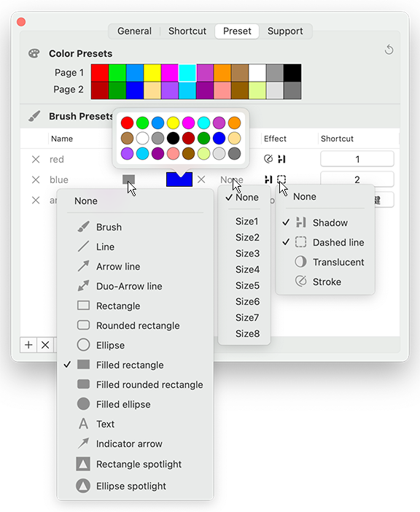Enable Stroke effect
The width and height of the screenshot is (420, 512).
click(x=325, y=282)
